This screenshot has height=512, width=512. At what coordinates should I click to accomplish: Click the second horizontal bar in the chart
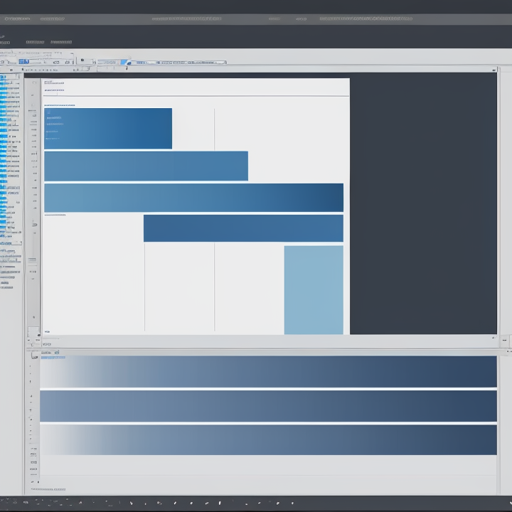pos(146,166)
